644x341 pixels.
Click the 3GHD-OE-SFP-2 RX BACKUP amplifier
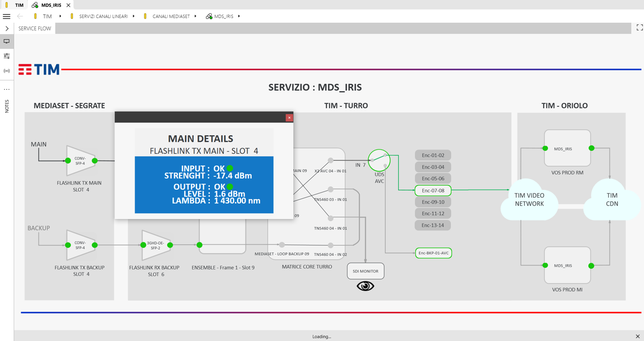click(156, 245)
